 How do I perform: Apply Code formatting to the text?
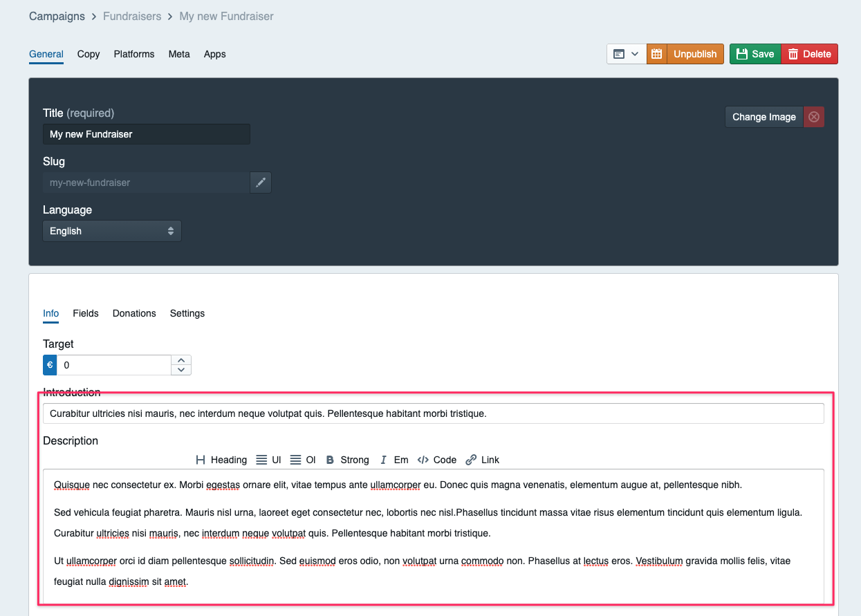(x=437, y=460)
